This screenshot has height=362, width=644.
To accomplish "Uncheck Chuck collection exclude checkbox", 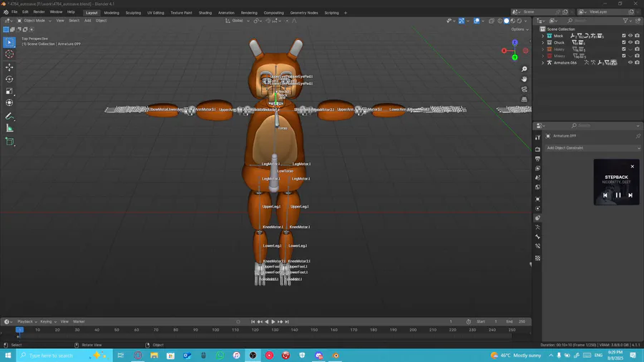I will (x=624, y=43).
